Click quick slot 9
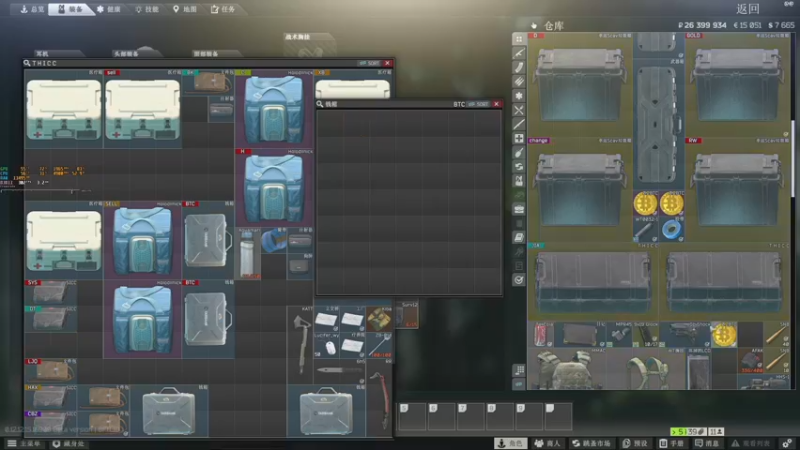 click(529, 416)
